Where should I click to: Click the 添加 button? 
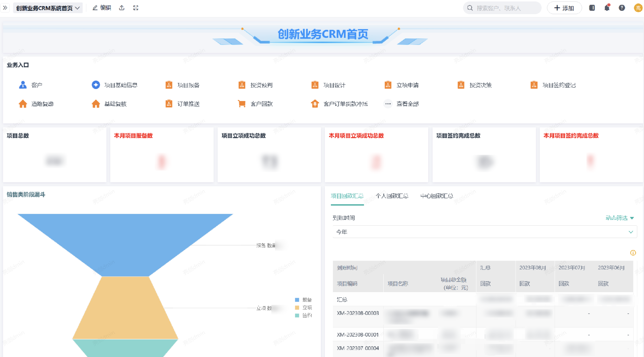[x=564, y=8]
